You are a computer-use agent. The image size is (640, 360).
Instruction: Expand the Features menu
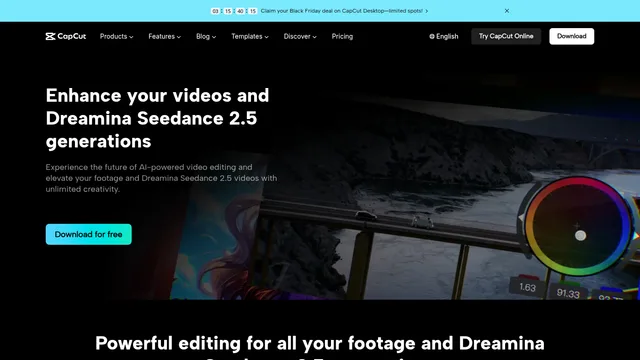tap(164, 36)
